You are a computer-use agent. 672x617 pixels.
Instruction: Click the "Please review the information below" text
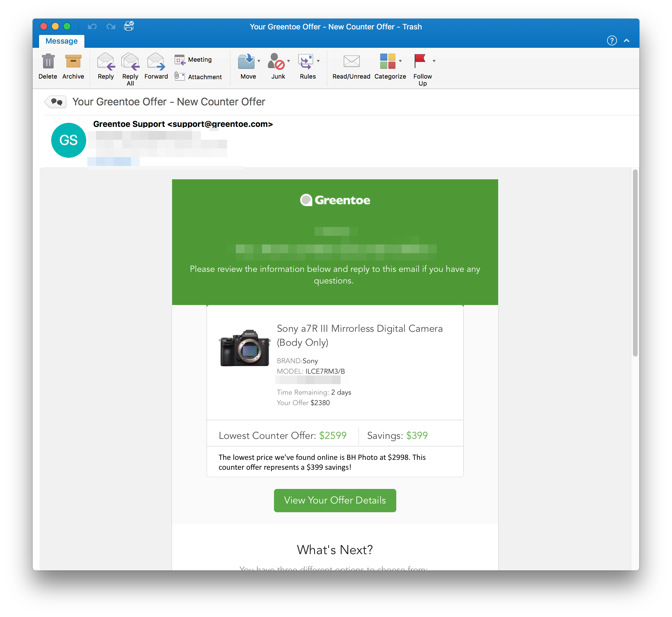click(335, 274)
